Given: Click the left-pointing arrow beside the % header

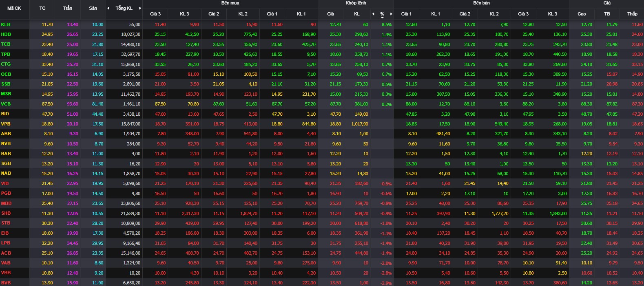Looking at the screenshot, I should 373,14.
